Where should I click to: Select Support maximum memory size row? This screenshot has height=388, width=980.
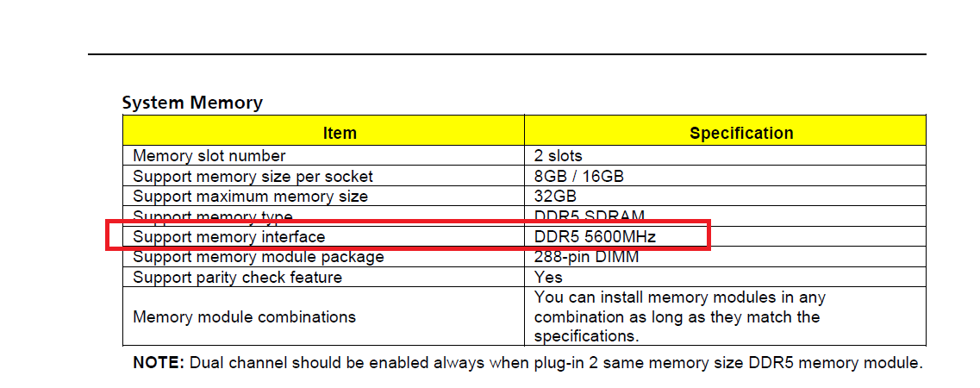point(524,197)
